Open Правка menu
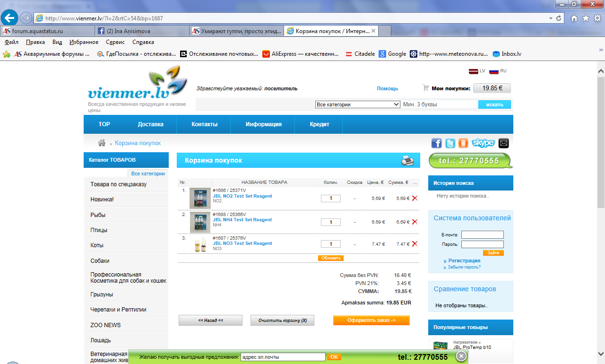The height and width of the screenshot is (364, 605). [35, 42]
